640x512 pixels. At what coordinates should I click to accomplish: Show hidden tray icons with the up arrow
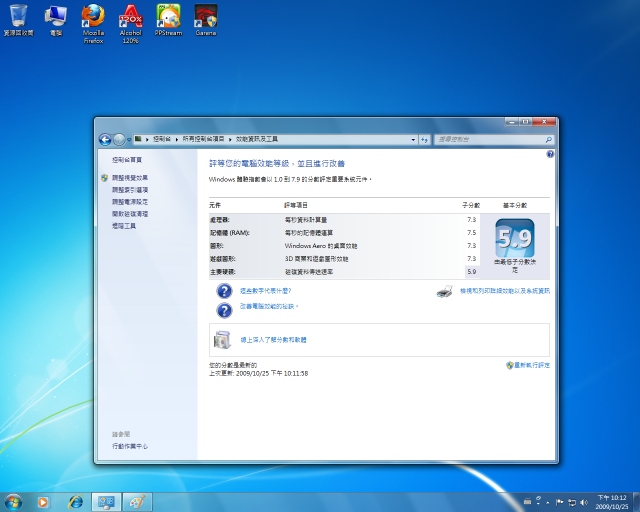(x=548, y=502)
